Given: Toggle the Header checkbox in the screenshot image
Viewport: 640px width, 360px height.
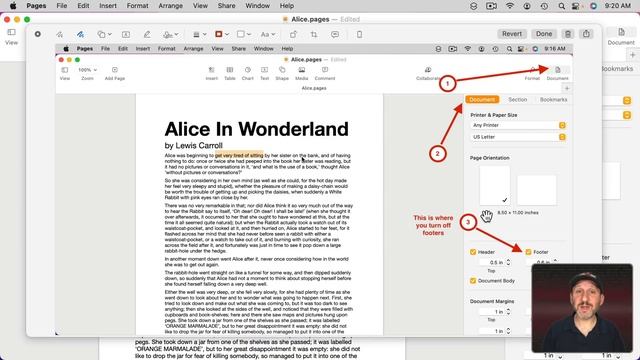Looking at the screenshot, I should (x=473, y=252).
